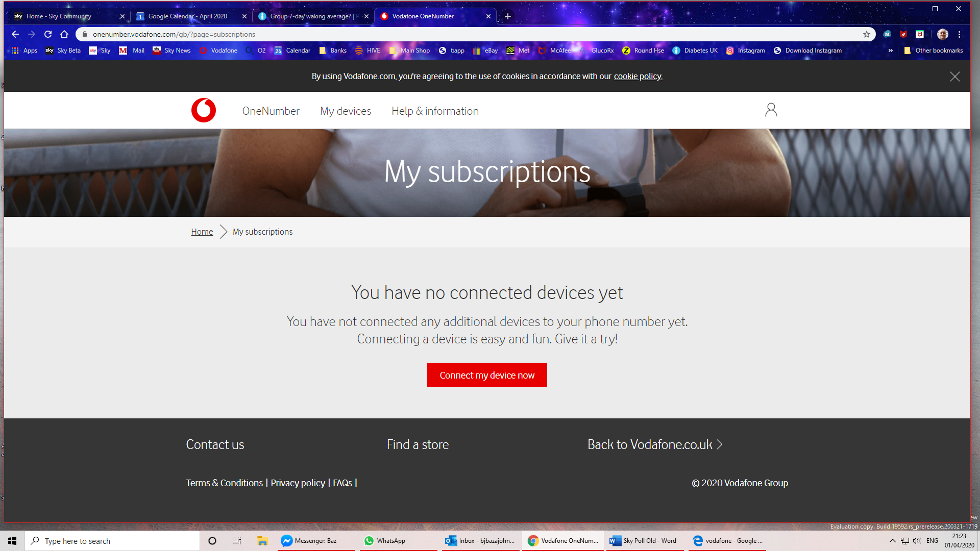Open Messenger: Baz from the taskbar
The image size is (980, 551).
[x=316, y=541]
